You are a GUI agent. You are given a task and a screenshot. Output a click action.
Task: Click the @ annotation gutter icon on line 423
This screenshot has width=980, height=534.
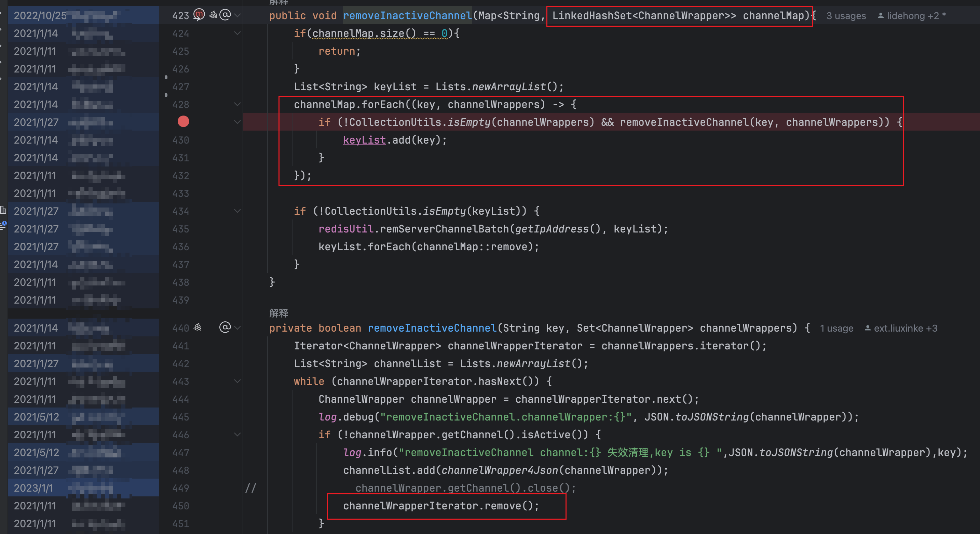225,15
